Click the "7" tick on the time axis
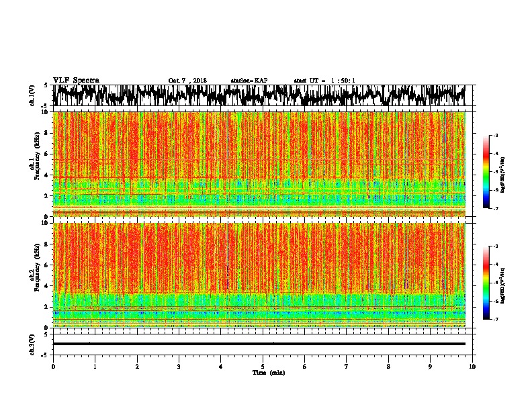The height and width of the screenshot is (411, 532). coord(347,367)
